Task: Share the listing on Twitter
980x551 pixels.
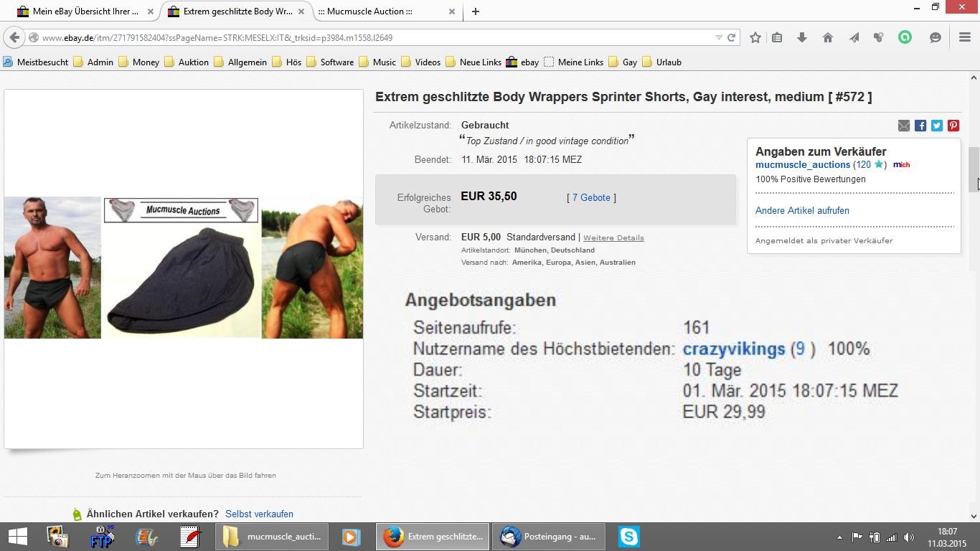Action: (937, 126)
